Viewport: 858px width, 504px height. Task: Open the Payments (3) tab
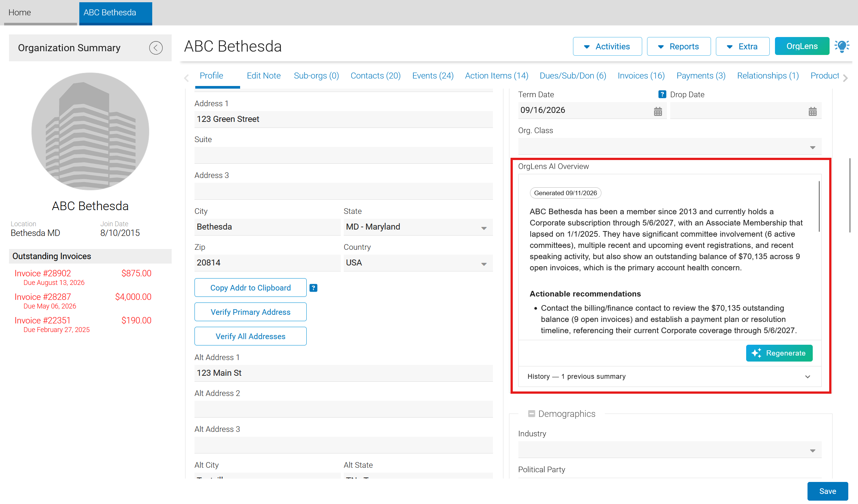point(701,76)
